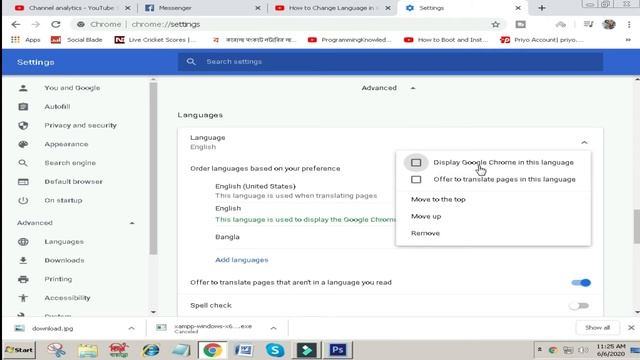Open ProgrammingKnowledge bookmark
Image resolution: width=640 pixels, height=360 pixels.
(x=349, y=40)
